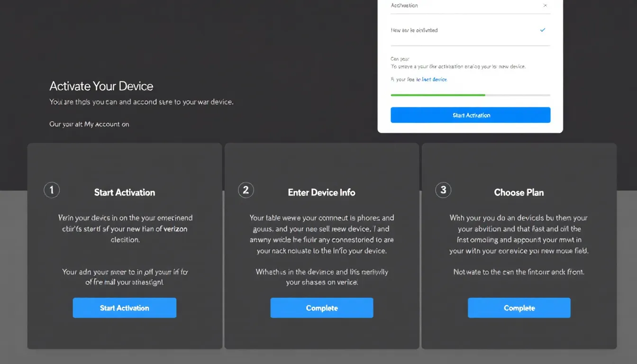Click the Activate Your Device title

pos(101,86)
